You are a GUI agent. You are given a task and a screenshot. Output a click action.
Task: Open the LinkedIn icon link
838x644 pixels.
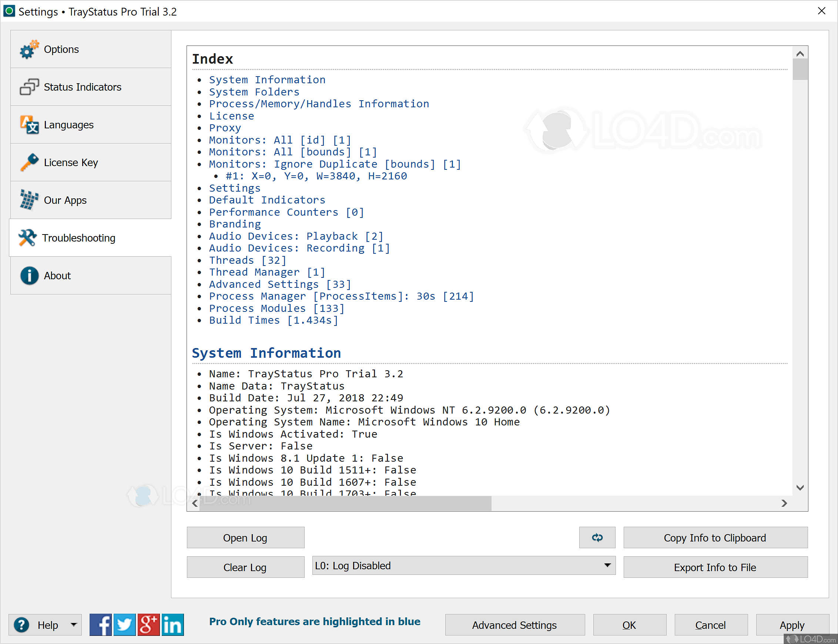[172, 624]
